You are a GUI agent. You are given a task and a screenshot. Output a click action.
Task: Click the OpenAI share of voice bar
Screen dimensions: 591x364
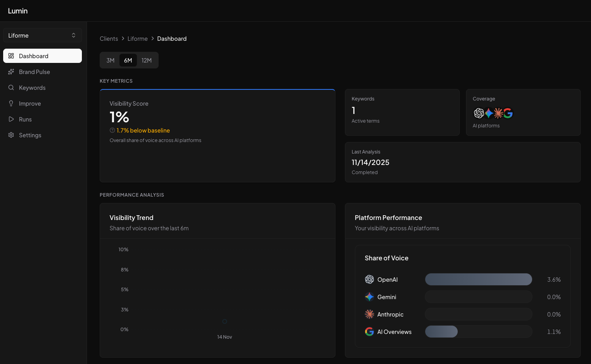(478, 279)
